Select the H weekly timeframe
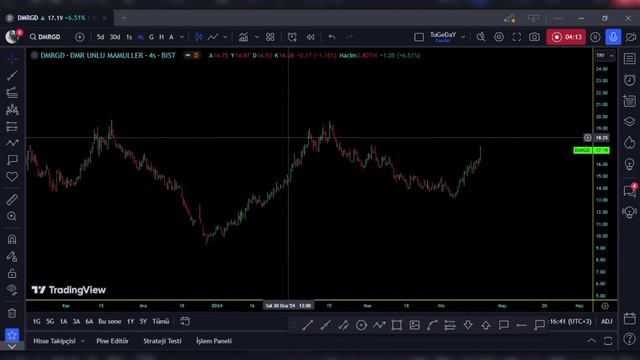 (x=162, y=37)
